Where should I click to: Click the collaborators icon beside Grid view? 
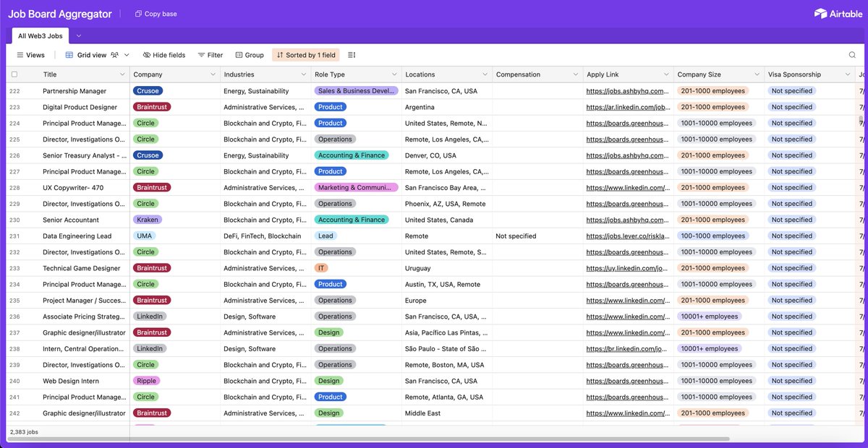click(x=115, y=55)
